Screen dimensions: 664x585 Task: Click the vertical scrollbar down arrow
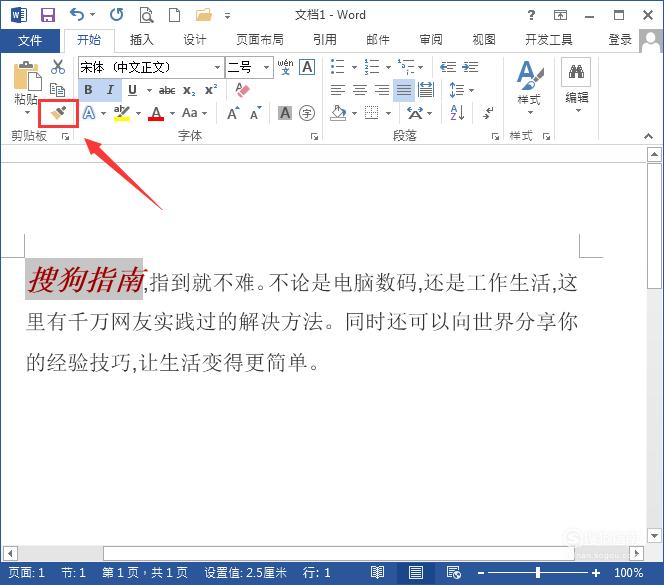coord(654,536)
